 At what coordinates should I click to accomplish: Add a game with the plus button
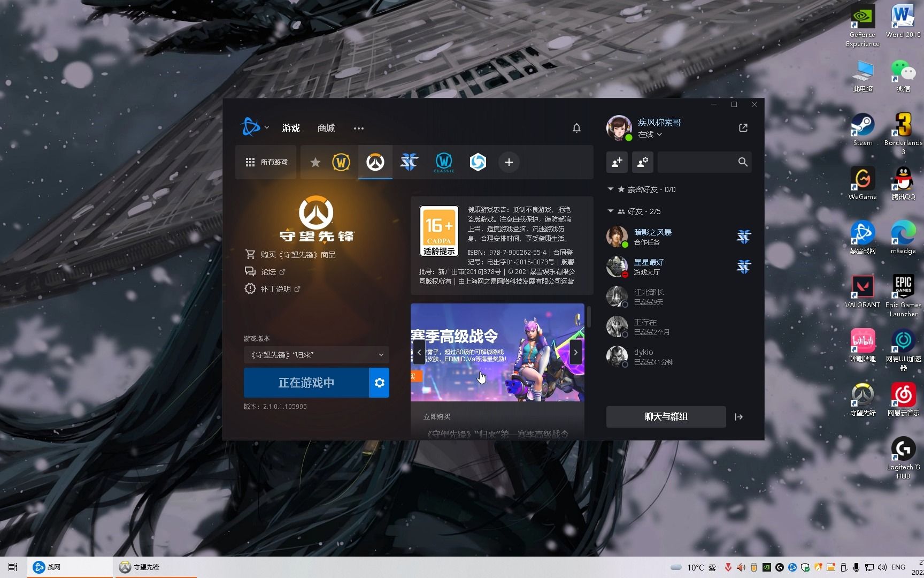[509, 162]
